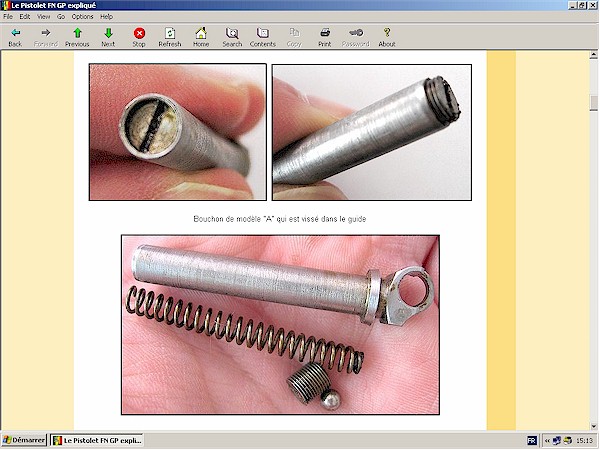The height and width of the screenshot is (450, 600).
Task: Jump to the Previous topic
Action: pos(77,37)
